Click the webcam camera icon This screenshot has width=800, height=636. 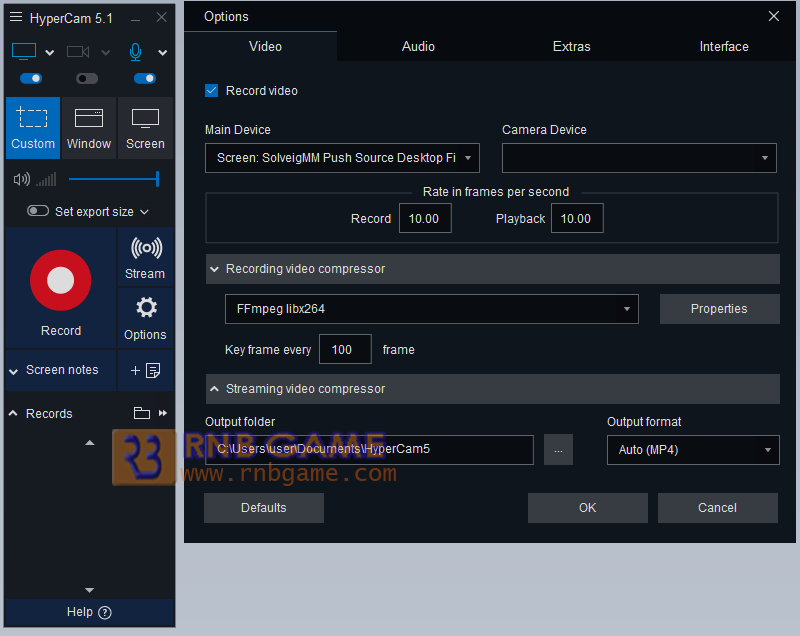78,52
